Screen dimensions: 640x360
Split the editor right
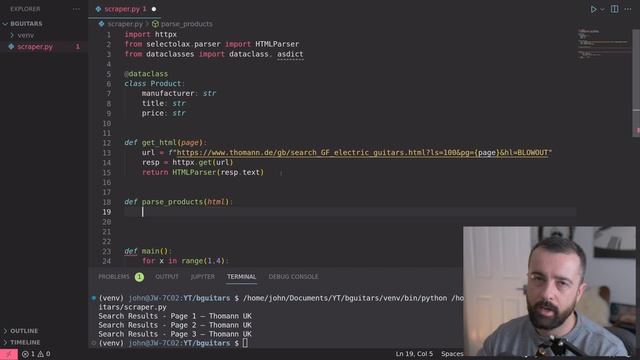tap(614, 9)
